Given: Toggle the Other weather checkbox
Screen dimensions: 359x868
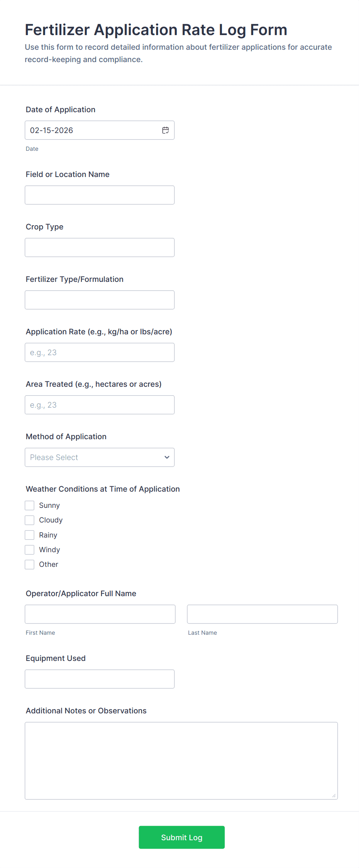Looking at the screenshot, I should 30,565.
